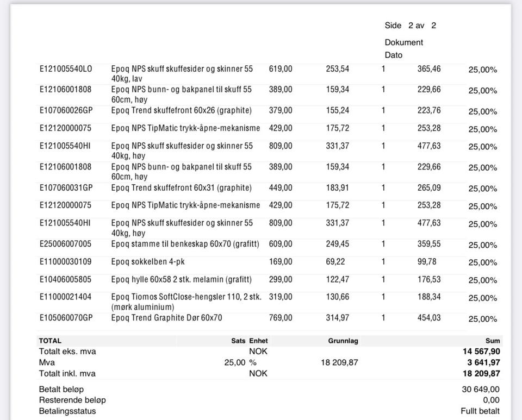Click price 769,00

coord(281,317)
